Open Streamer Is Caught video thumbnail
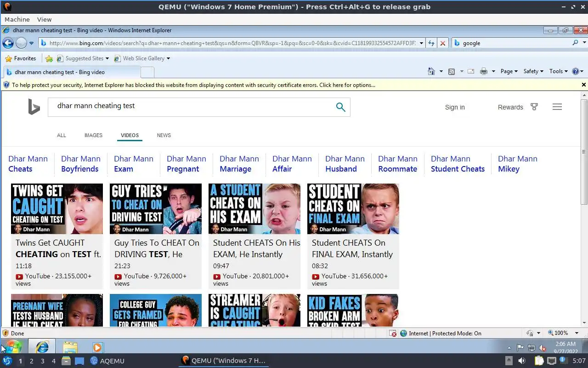The height and width of the screenshot is (368, 588). click(x=254, y=310)
